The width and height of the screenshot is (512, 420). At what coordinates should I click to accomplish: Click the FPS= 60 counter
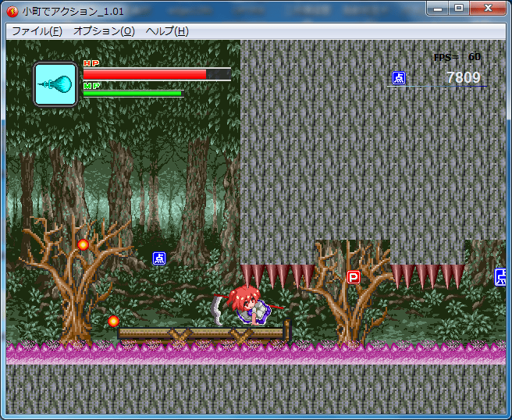point(457,57)
